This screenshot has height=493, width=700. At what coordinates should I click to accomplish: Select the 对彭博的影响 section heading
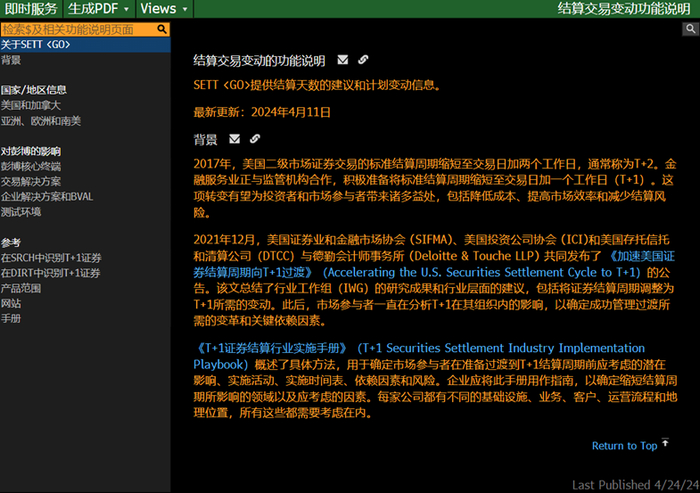[30, 151]
